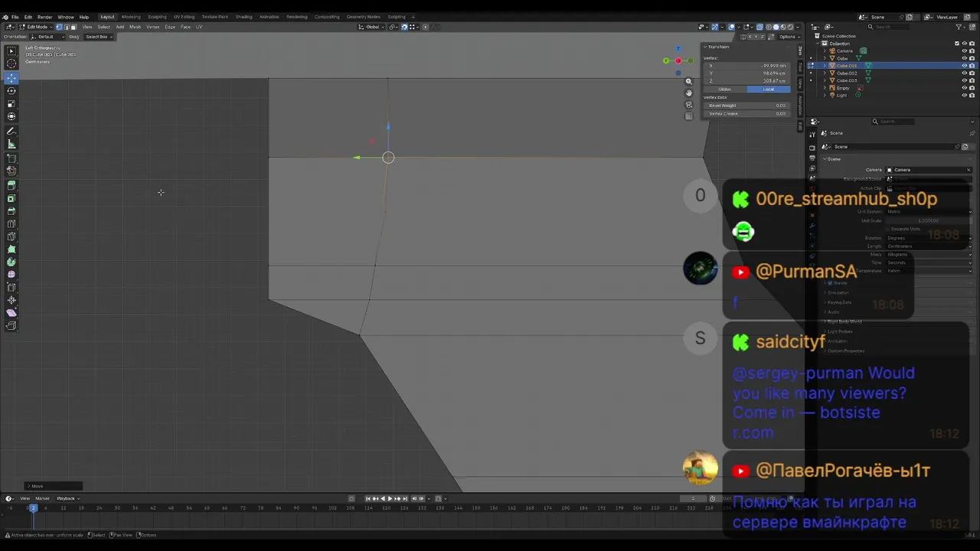Select the Measure tool
Screen dimensions: 980x551
pyautogui.click(x=11, y=144)
